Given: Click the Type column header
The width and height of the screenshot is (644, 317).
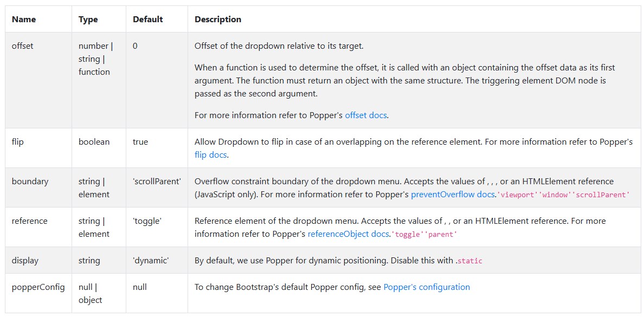Looking at the screenshot, I should [88, 20].
